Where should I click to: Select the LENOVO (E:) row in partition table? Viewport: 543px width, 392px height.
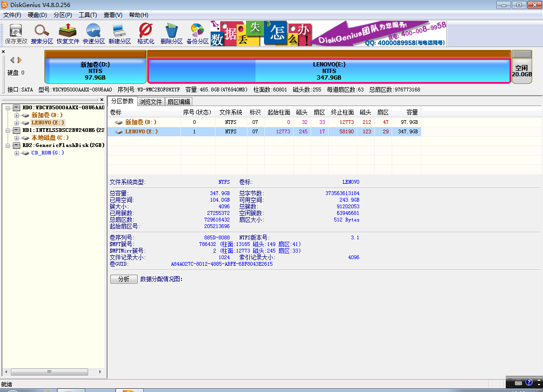pos(264,131)
